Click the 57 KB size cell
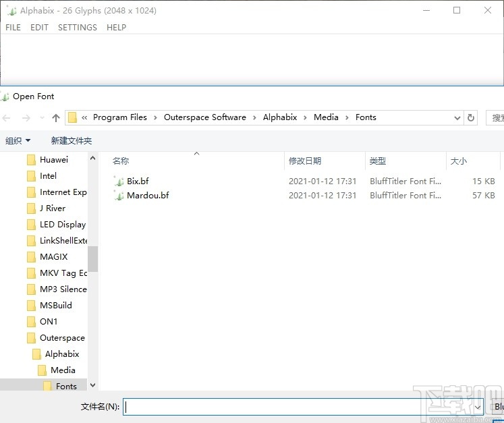The width and height of the screenshot is (504, 423). [484, 195]
